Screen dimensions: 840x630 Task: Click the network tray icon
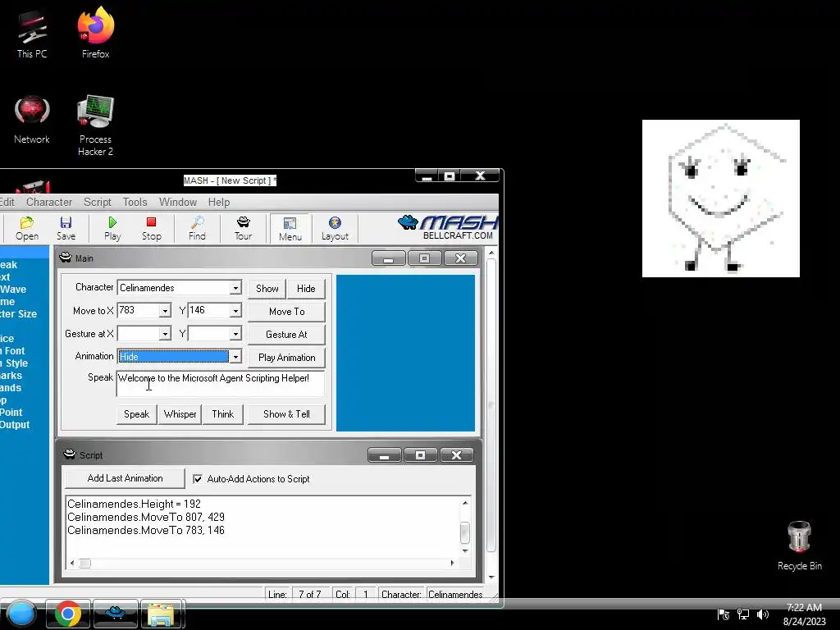[743, 614]
